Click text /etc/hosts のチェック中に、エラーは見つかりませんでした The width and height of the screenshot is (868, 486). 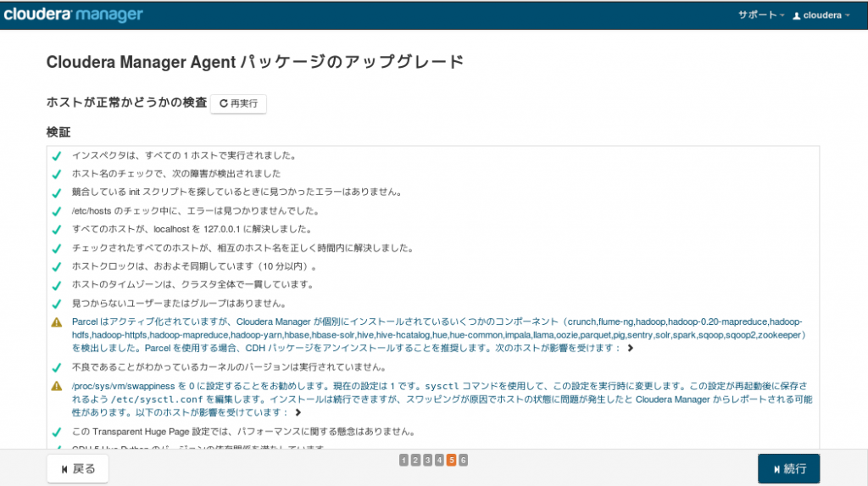click(197, 210)
